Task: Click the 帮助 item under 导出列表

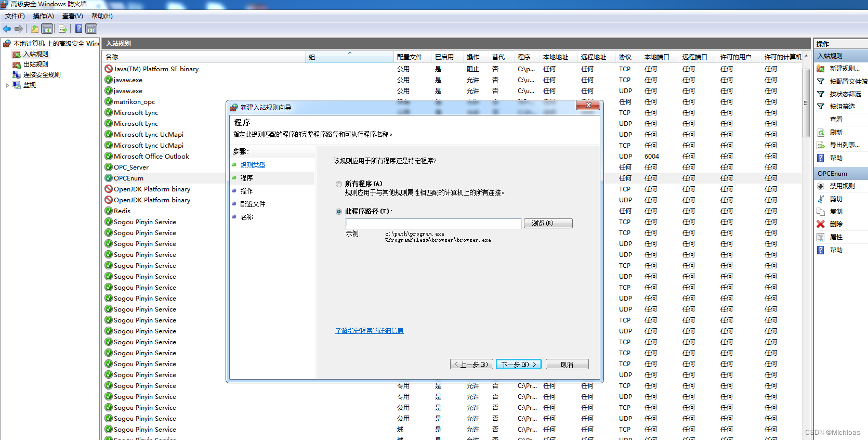Action: [x=836, y=158]
